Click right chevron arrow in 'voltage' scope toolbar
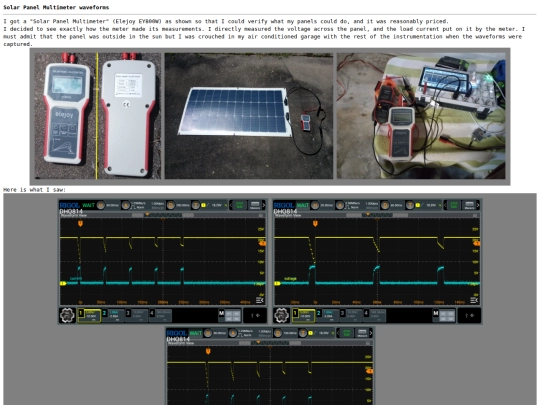540x405 pixels. click(x=478, y=205)
